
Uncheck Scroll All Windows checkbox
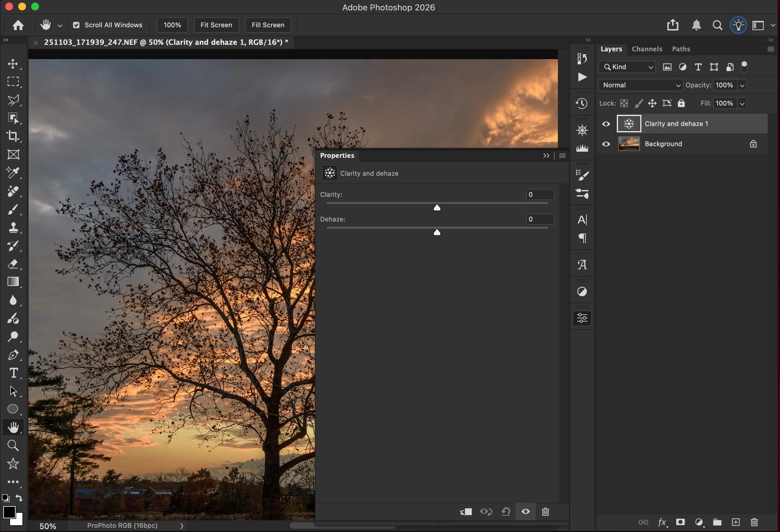77,25
